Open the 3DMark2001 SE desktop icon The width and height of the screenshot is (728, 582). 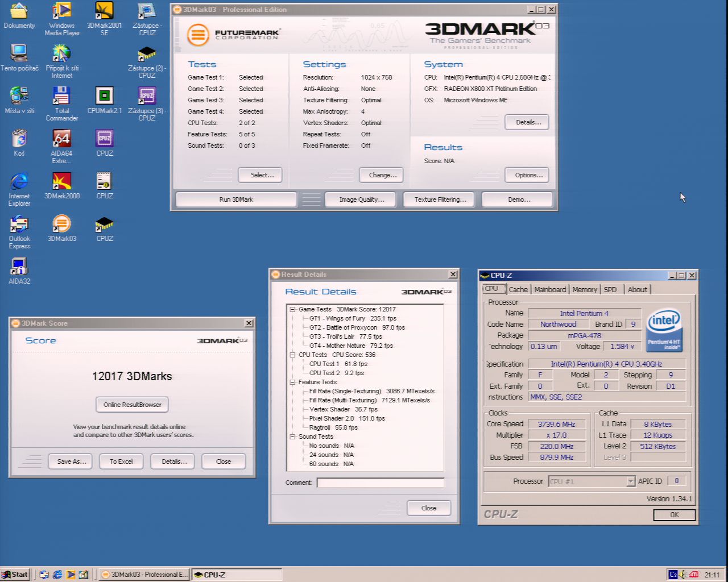pos(104,19)
